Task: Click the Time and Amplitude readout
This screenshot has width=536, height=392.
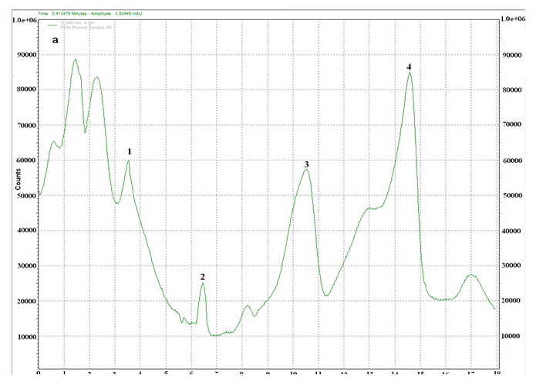Action: pos(96,13)
